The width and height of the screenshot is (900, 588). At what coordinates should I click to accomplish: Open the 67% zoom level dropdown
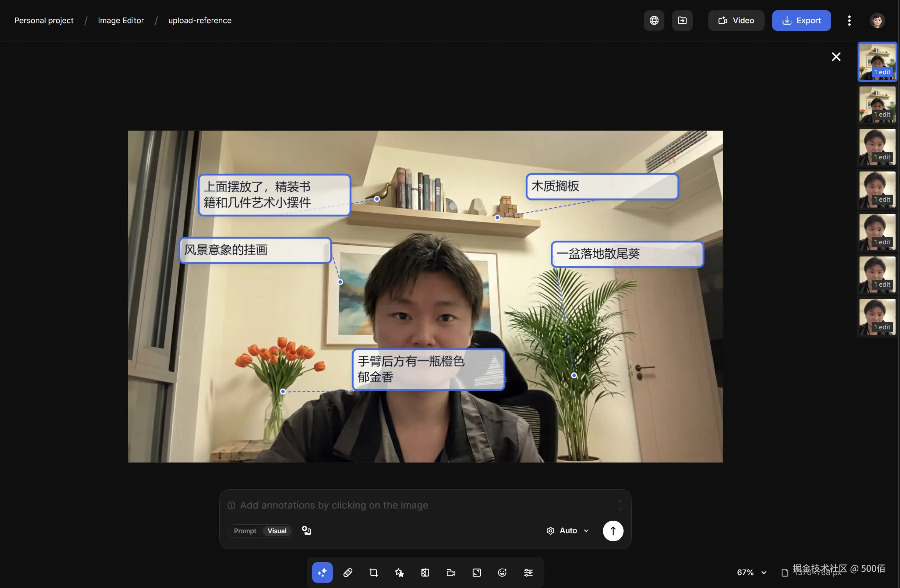point(751,572)
